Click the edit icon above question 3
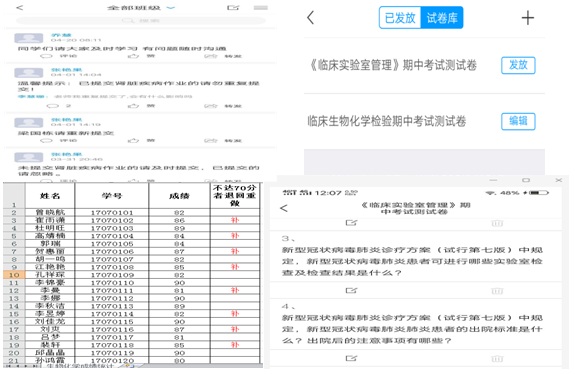The image size is (575, 374). (351, 223)
